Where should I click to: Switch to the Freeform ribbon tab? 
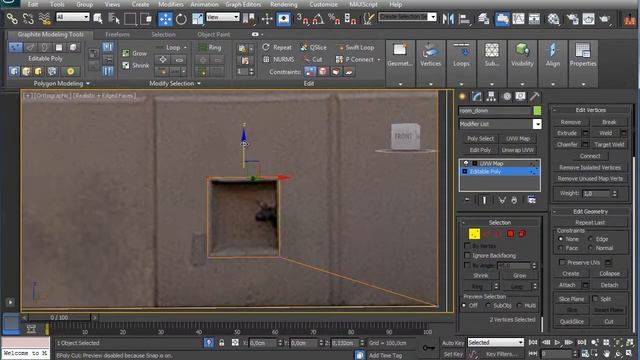tap(118, 35)
